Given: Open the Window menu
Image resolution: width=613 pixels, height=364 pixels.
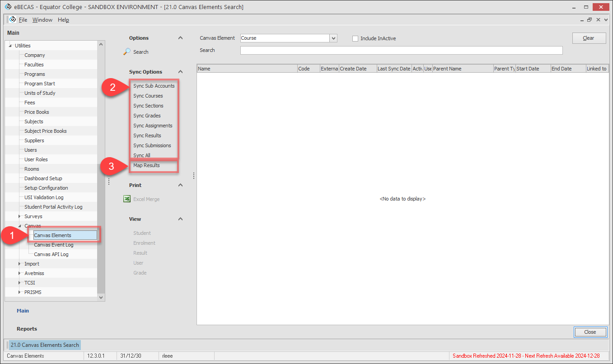Looking at the screenshot, I should tap(42, 20).
